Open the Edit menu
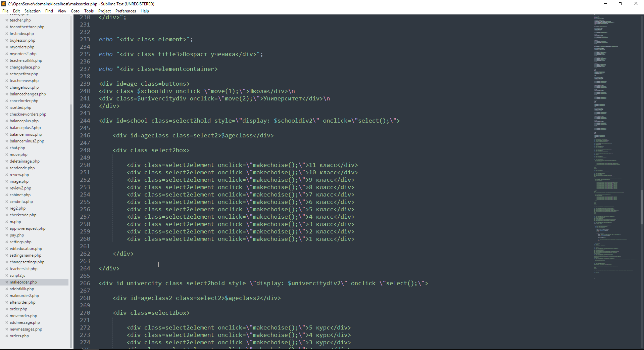The image size is (644, 350). (x=16, y=11)
